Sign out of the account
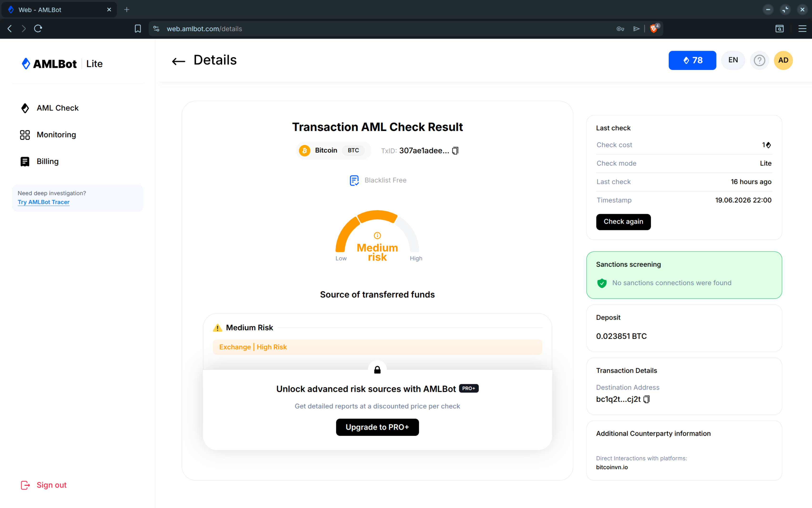812x508 pixels. click(44, 485)
